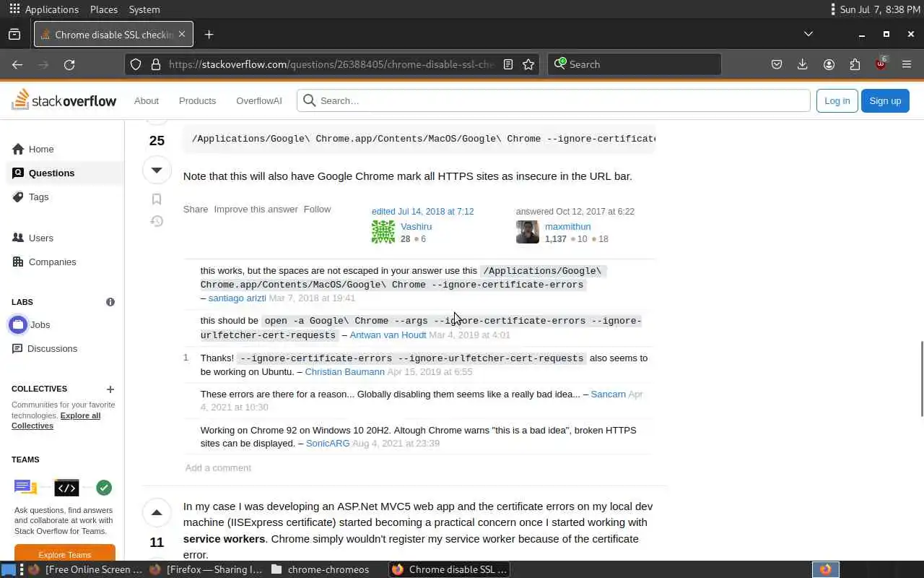The height and width of the screenshot is (578, 924).
Task: Open SonicARG's profile link
Action: pos(328,443)
